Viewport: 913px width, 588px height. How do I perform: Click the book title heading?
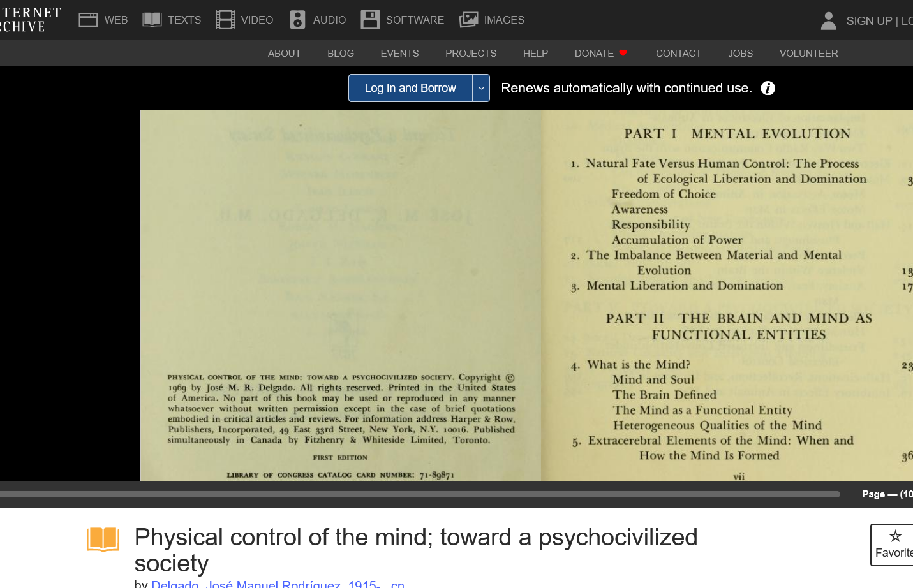416,550
